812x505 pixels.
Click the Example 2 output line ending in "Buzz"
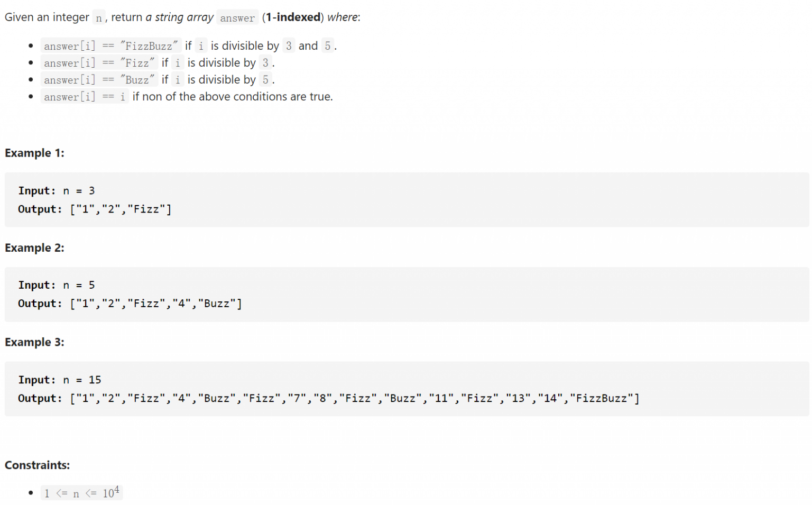(x=156, y=304)
